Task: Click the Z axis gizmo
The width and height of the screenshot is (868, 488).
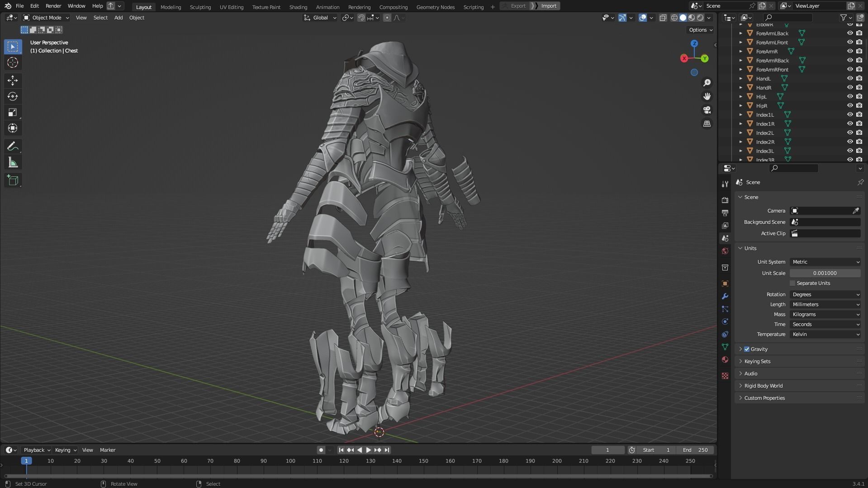Action: (694, 43)
